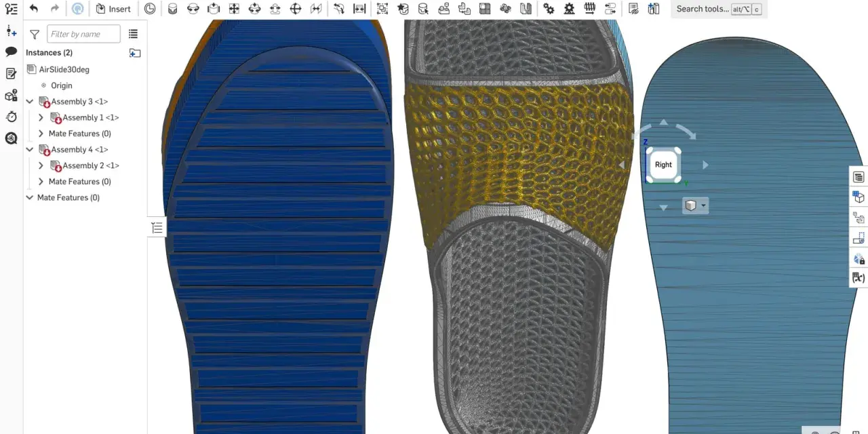Select AirSlide30deg in the tree
This screenshot has width=868, height=434.
pyautogui.click(x=64, y=69)
